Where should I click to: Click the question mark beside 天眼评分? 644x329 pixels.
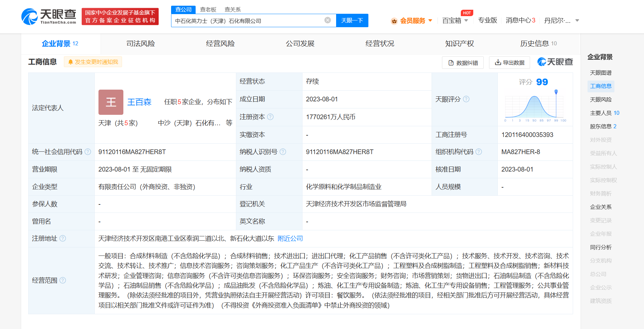pyautogui.click(x=466, y=99)
